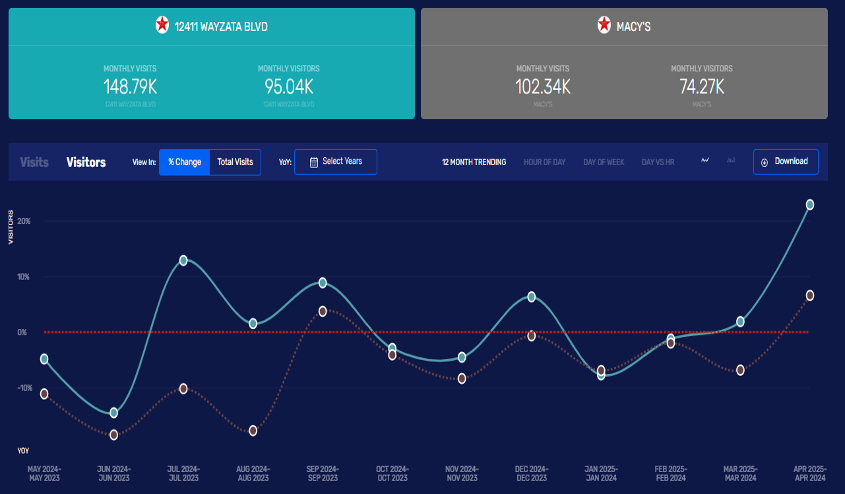Click the teal JUL 2024 data point

183,261
